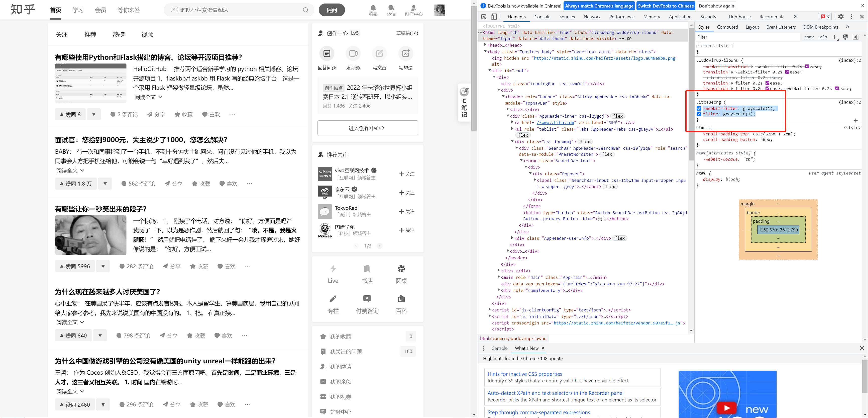Screen dimensions: 868x418
Task: Uncheck the filter: grayscale(1) property checkbox
Action: (699, 114)
